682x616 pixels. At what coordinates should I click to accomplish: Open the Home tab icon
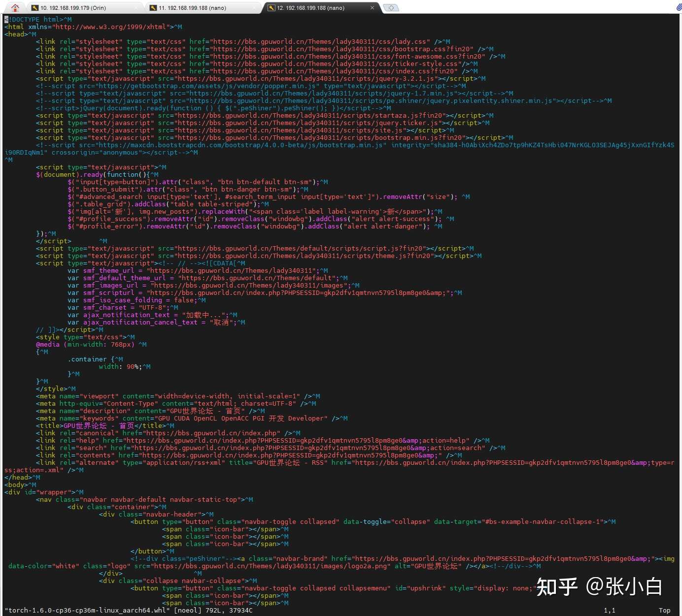(15, 7)
